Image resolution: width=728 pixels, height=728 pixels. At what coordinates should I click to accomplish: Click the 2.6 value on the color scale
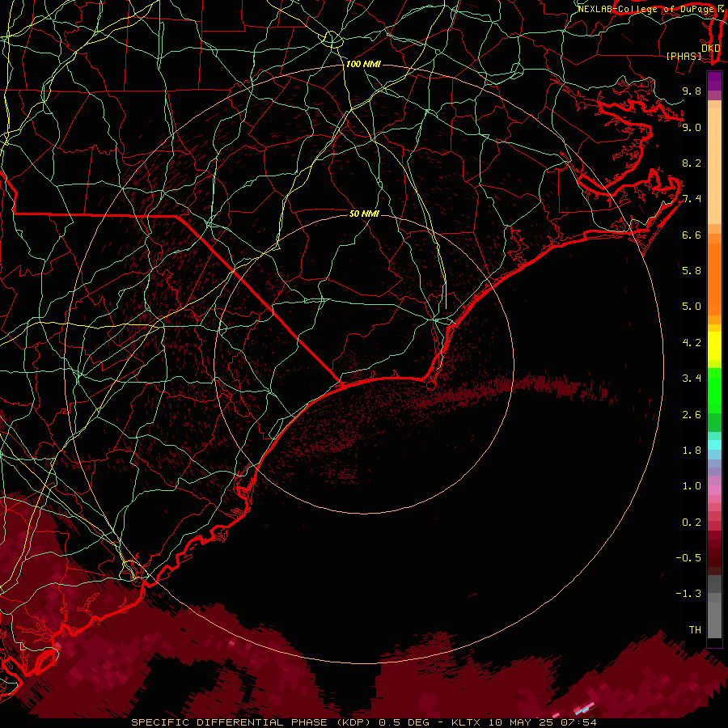click(692, 415)
